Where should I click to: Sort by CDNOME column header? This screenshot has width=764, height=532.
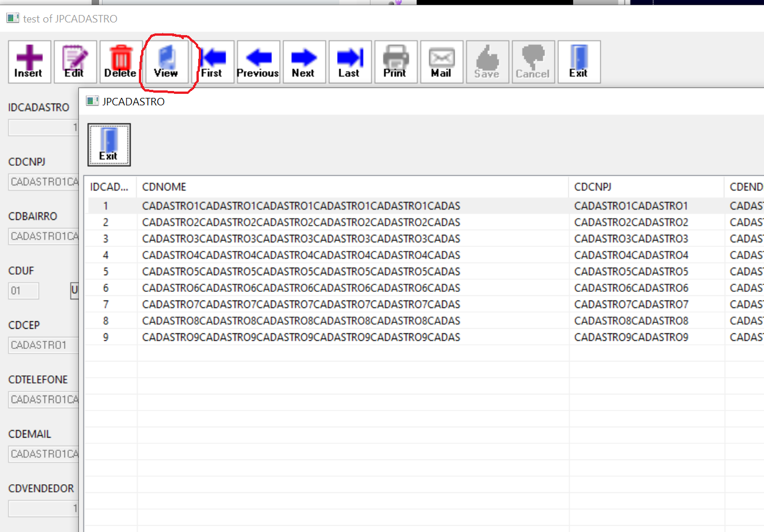coord(351,187)
